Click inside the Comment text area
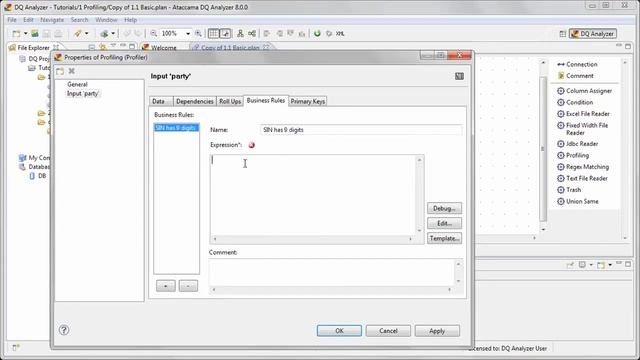The image size is (640, 360). pyautogui.click(x=333, y=272)
